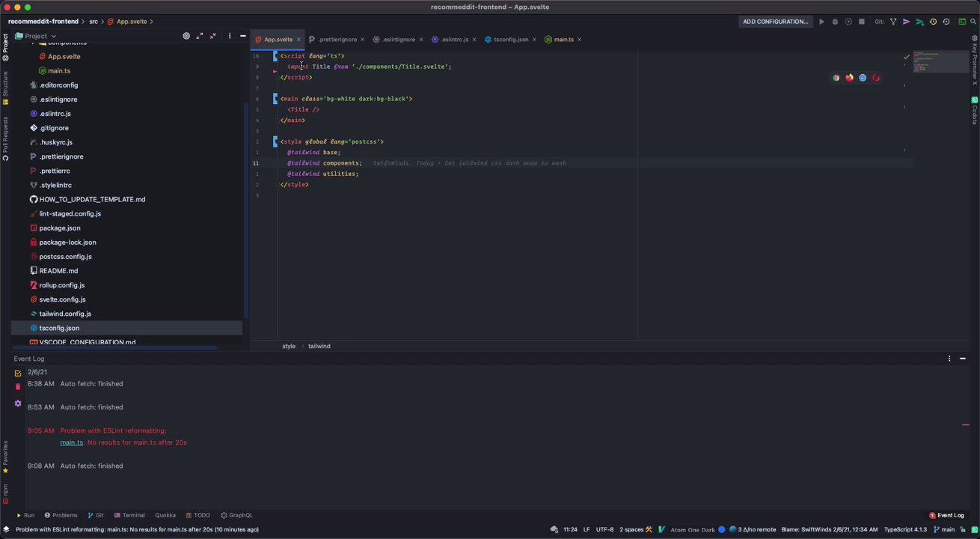Mark all Event Log notifications as read

(x=18, y=373)
